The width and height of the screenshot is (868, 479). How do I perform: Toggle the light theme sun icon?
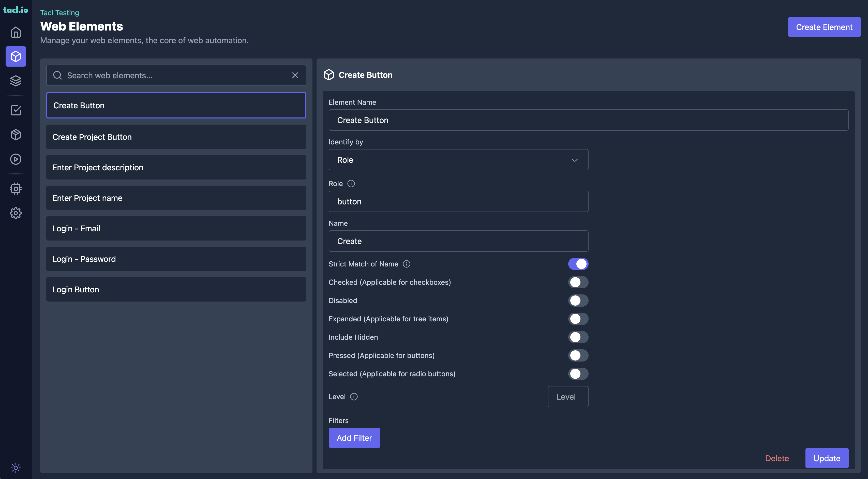tap(16, 468)
